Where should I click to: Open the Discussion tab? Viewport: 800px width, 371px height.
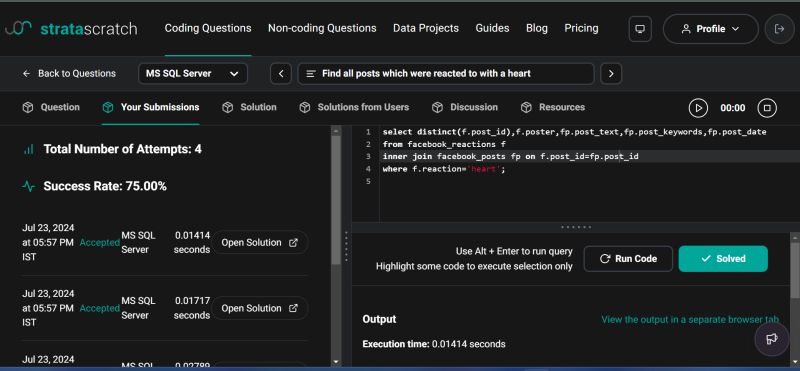pyautogui.click(x=464, y=107)
